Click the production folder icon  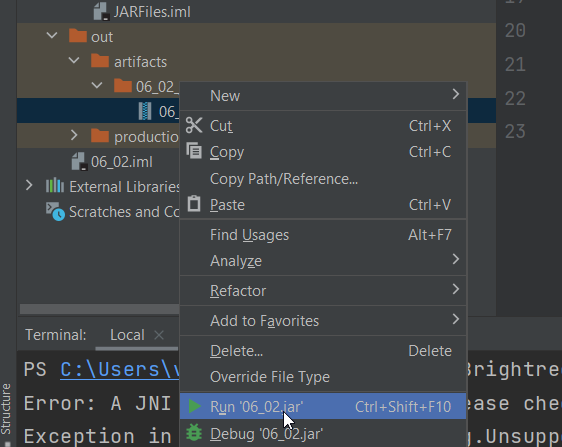100,135
